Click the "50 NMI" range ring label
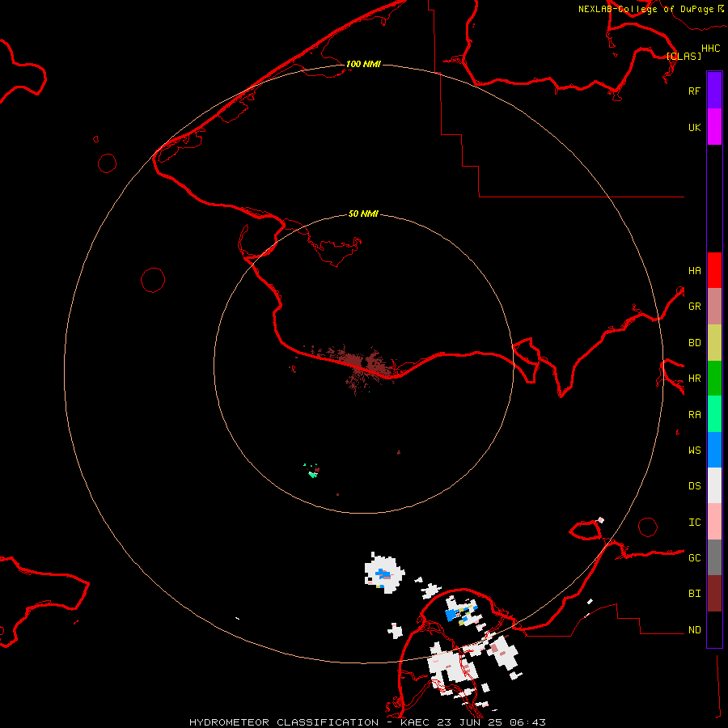The width and height of the screenshot is (728, 728). pos(363,214)
